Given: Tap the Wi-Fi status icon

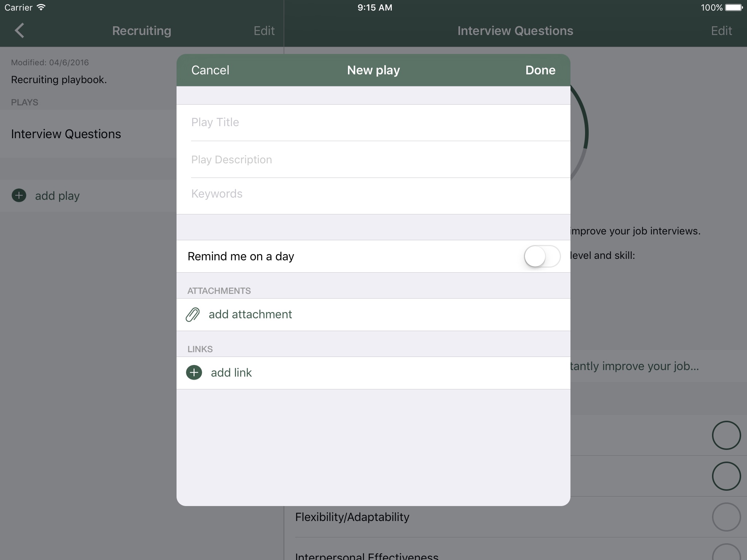Looking at the screenshot, I should click(41, 8).
